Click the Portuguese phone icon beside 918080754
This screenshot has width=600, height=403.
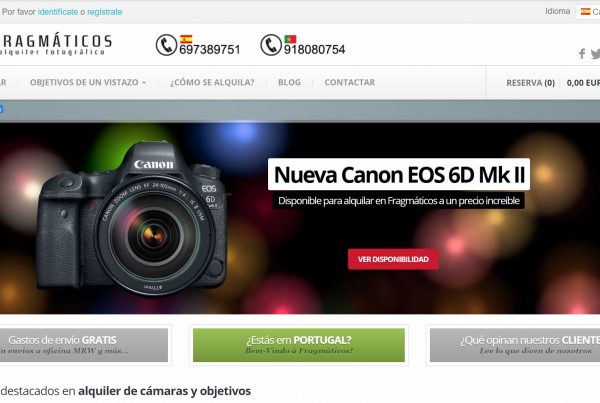pos(271,45)
